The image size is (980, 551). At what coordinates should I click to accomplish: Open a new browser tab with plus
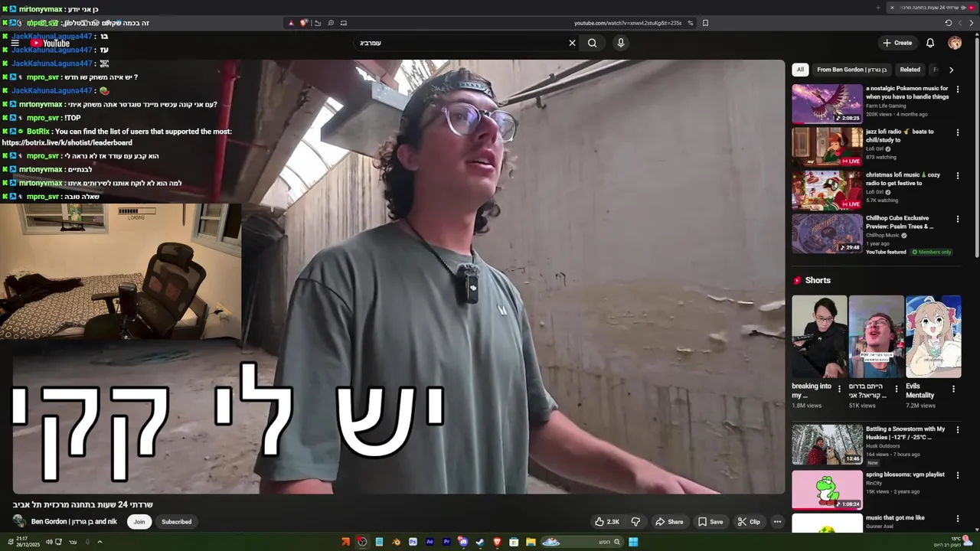click(x=878, y=7)
